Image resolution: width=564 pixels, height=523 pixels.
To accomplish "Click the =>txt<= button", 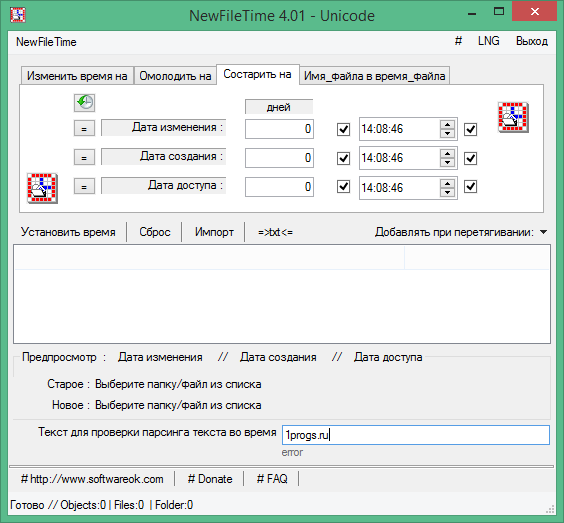I will [275, 232].
